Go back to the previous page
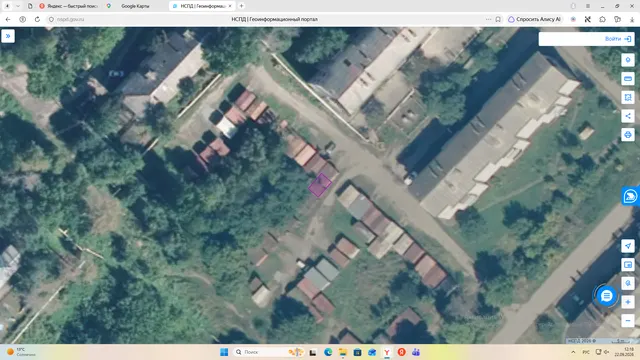Image resolution: width=640 pixels, height=360 pixels. click(x=8, y=19)
